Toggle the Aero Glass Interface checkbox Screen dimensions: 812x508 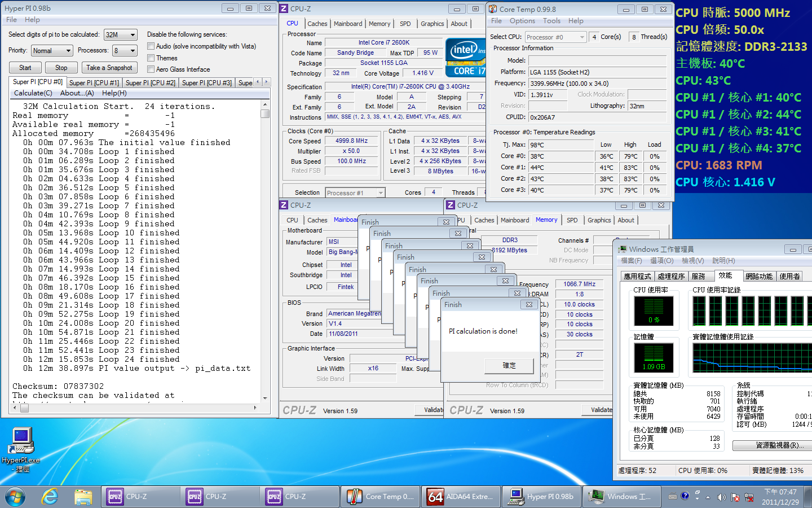(151, 69)
